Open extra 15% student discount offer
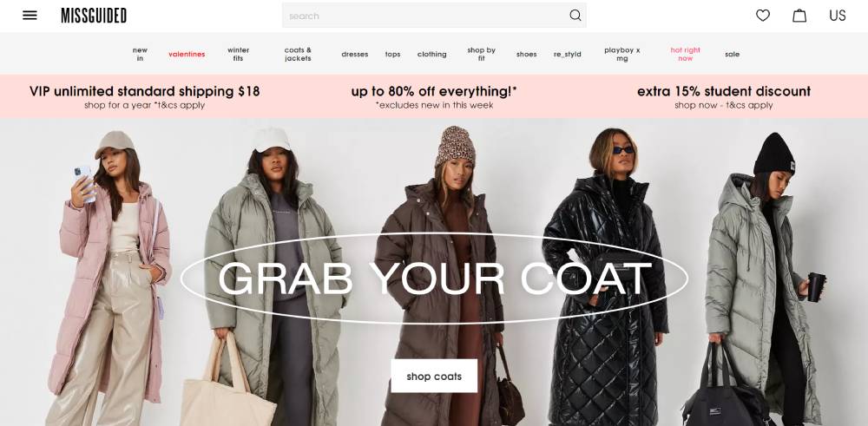 724,96
